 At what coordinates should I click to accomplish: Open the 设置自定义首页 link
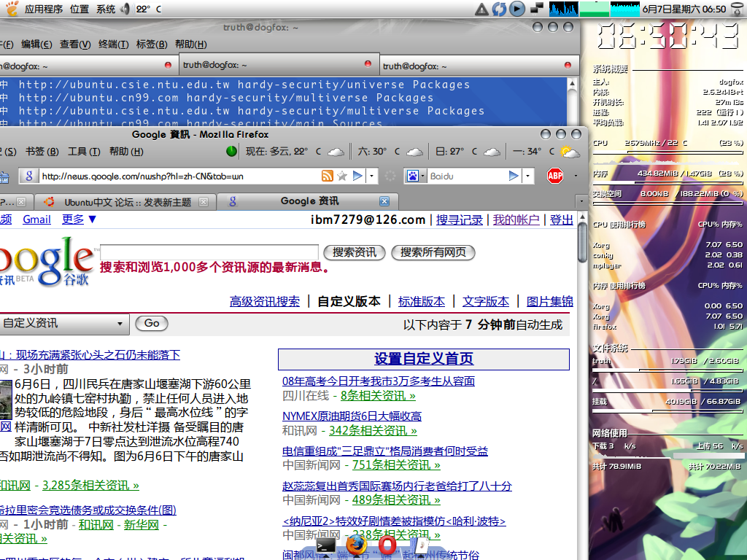[424, 359]
